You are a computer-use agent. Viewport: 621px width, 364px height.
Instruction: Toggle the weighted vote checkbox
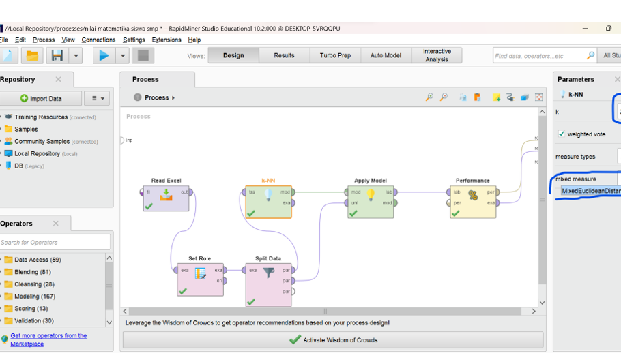pos(561,134)
